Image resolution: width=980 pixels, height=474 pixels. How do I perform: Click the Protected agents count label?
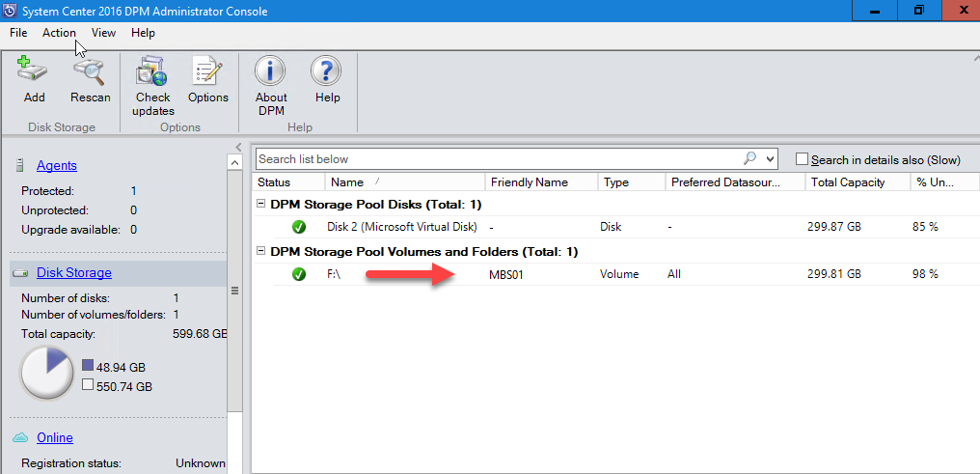click(47, 191)
